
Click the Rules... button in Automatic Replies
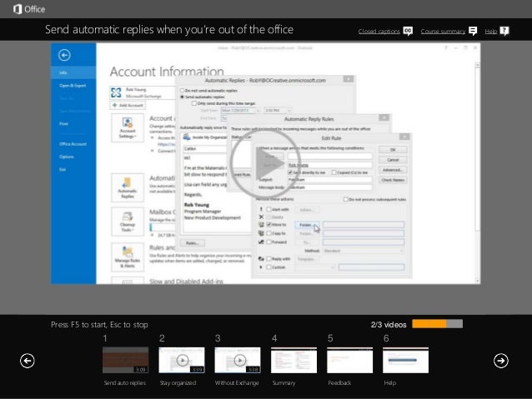click(193, 243)
